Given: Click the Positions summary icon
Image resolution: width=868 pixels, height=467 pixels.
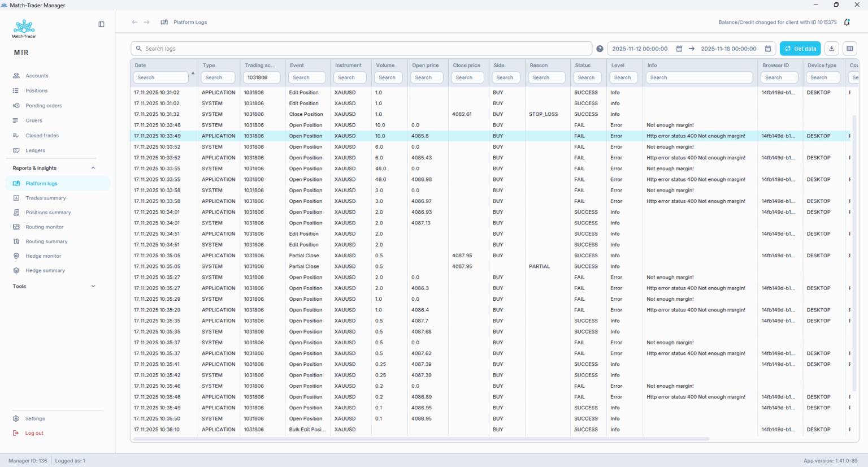Looking at the screenshot, I should [x=16, y=213].
